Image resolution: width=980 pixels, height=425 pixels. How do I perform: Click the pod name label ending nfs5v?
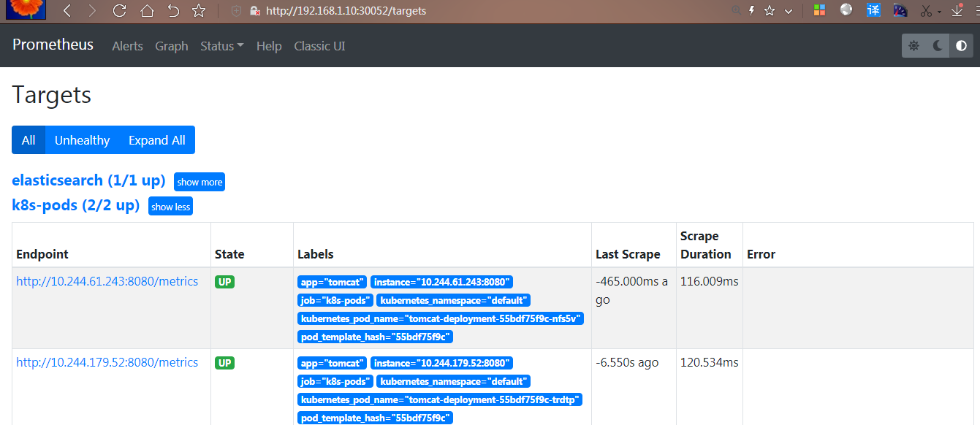click(x=441, y=318)
